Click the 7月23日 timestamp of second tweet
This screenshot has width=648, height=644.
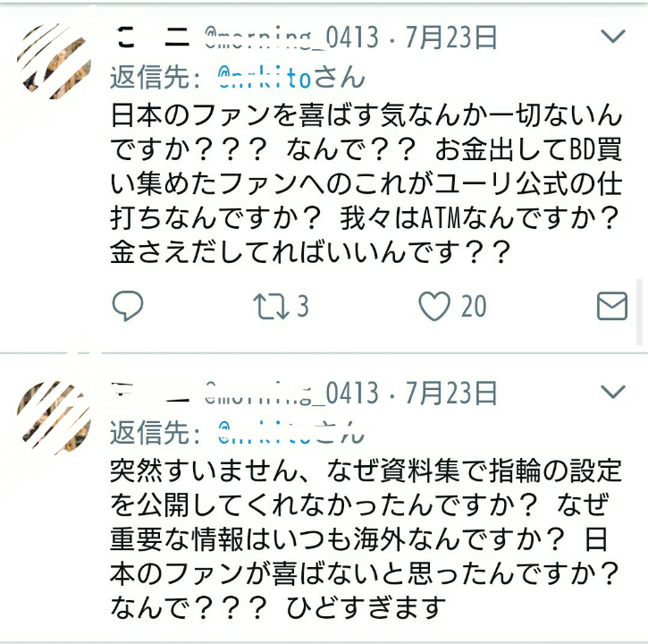point(450,393)
